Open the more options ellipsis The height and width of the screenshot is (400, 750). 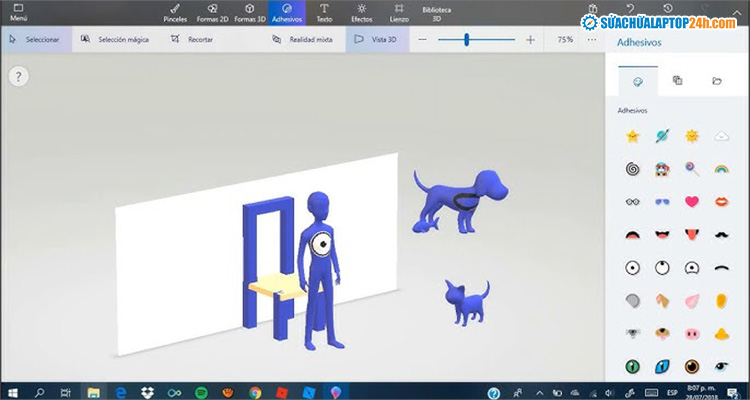[592, 39]
